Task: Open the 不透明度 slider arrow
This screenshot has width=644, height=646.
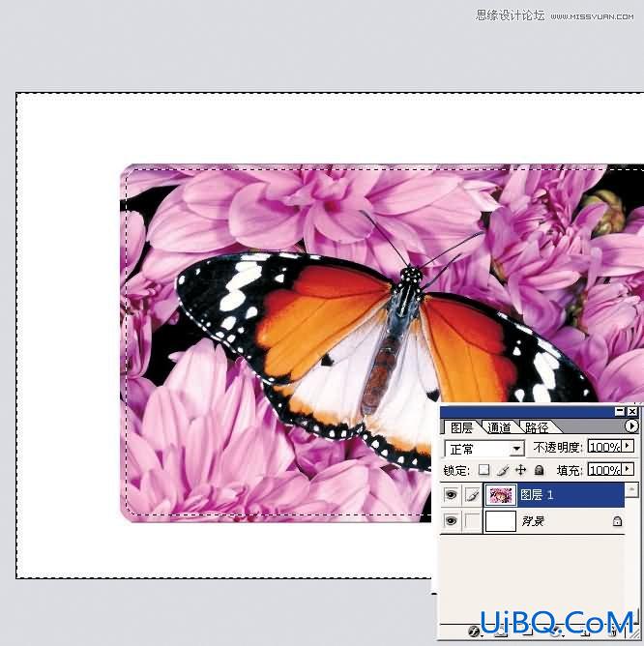Action: (x=628, y=446)
